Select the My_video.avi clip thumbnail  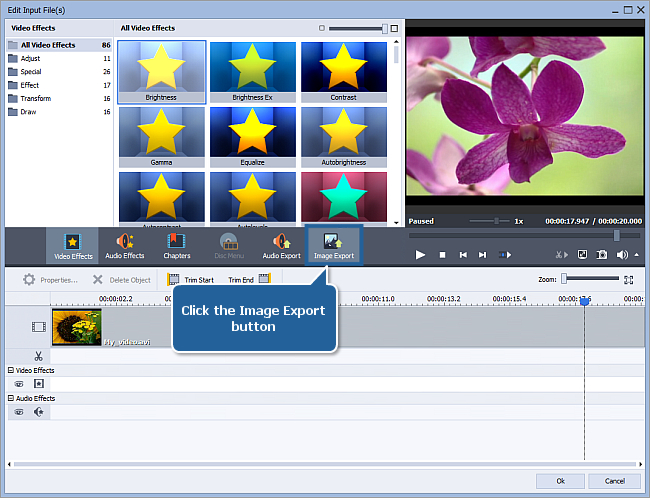77,328
